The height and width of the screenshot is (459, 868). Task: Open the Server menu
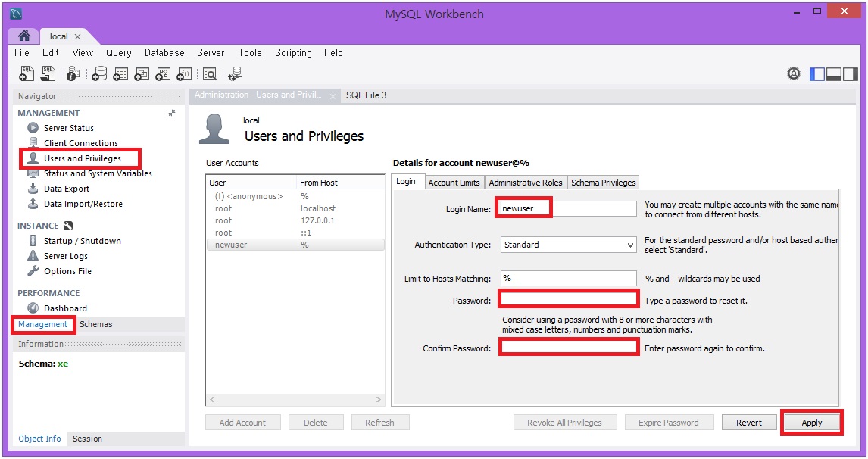point(211,53)
